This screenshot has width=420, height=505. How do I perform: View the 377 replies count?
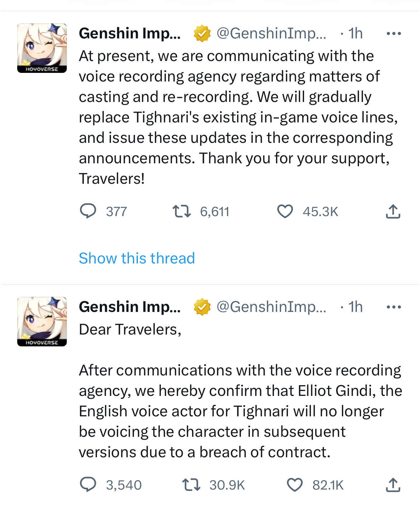point(116,211)
